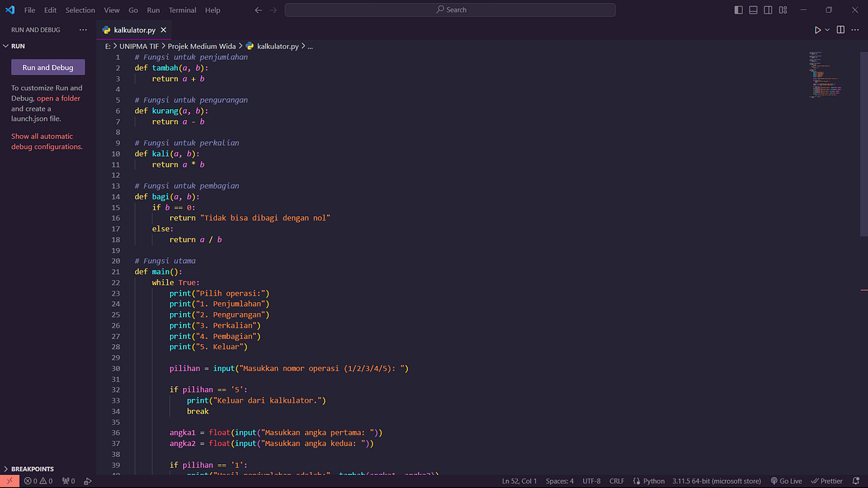Toggle the Secondary Side Bar icon

(767, 9)
